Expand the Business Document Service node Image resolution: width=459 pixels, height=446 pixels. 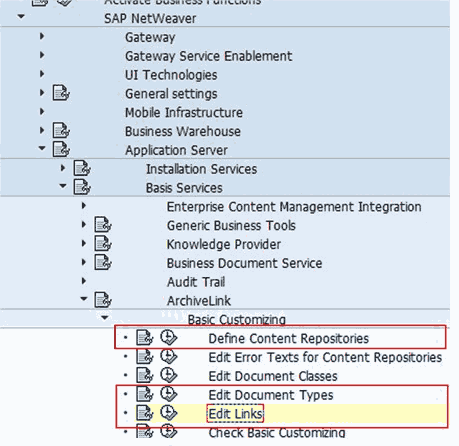84,262
